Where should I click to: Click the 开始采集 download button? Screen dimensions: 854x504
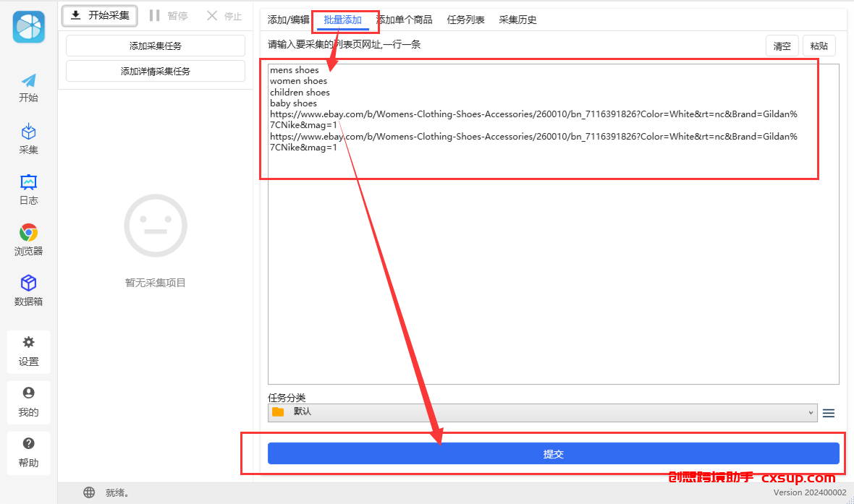100,15
